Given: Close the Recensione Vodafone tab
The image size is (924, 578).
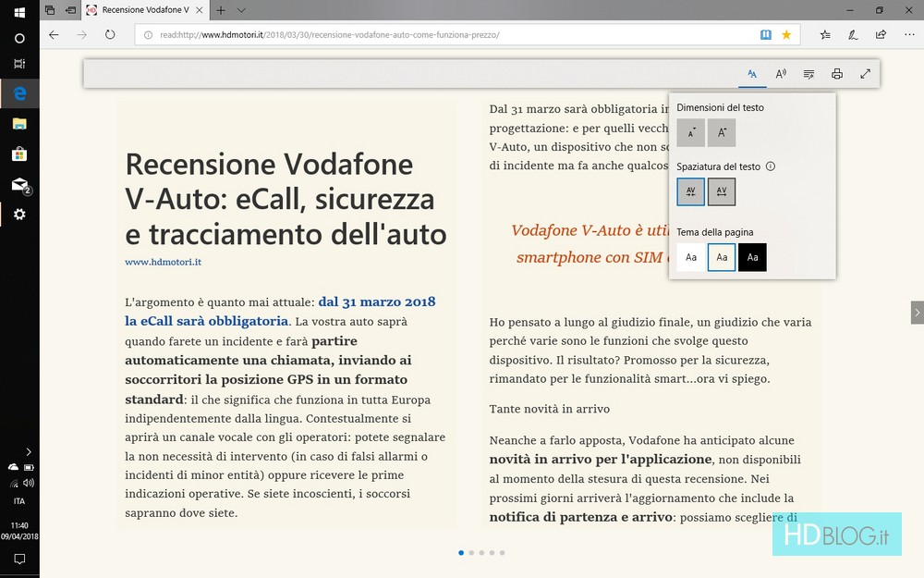Looking at the screenshot, I should pyautogui.click(x=200, y=10).
